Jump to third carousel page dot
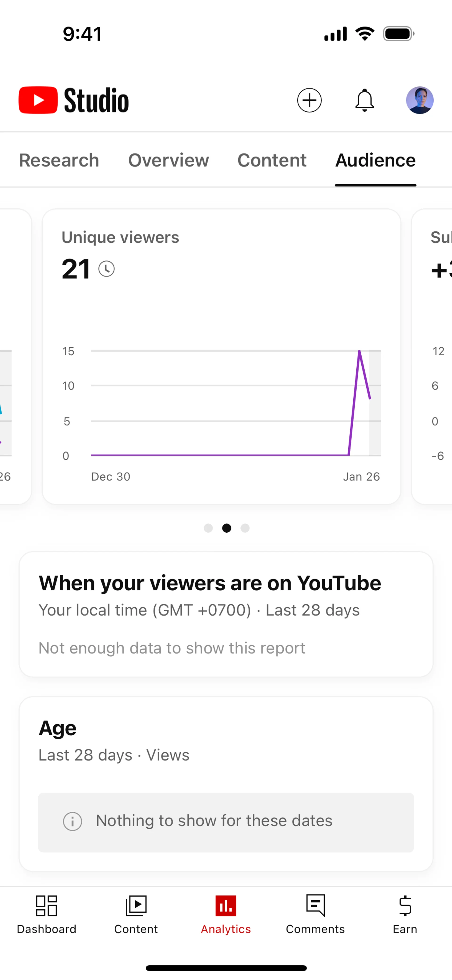The width and height of the screenshot is (452, 980). pyautogui.click(x=245, y=528)
